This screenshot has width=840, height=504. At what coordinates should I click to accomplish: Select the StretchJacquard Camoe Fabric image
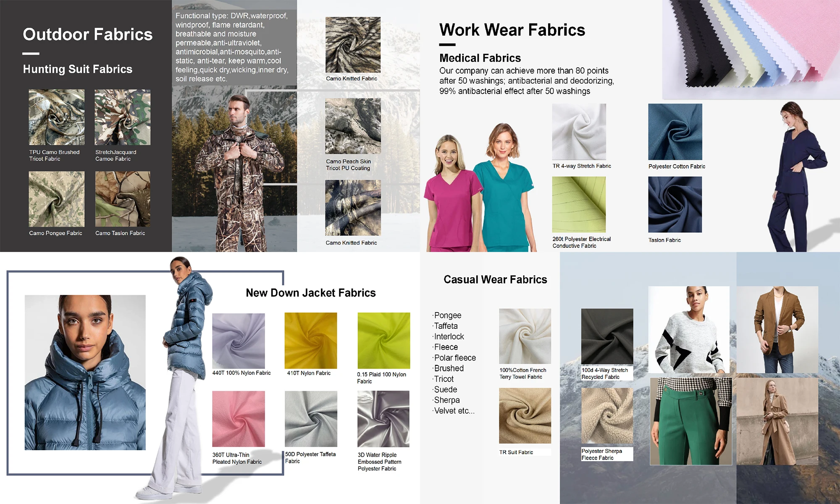tap(122, 117)
